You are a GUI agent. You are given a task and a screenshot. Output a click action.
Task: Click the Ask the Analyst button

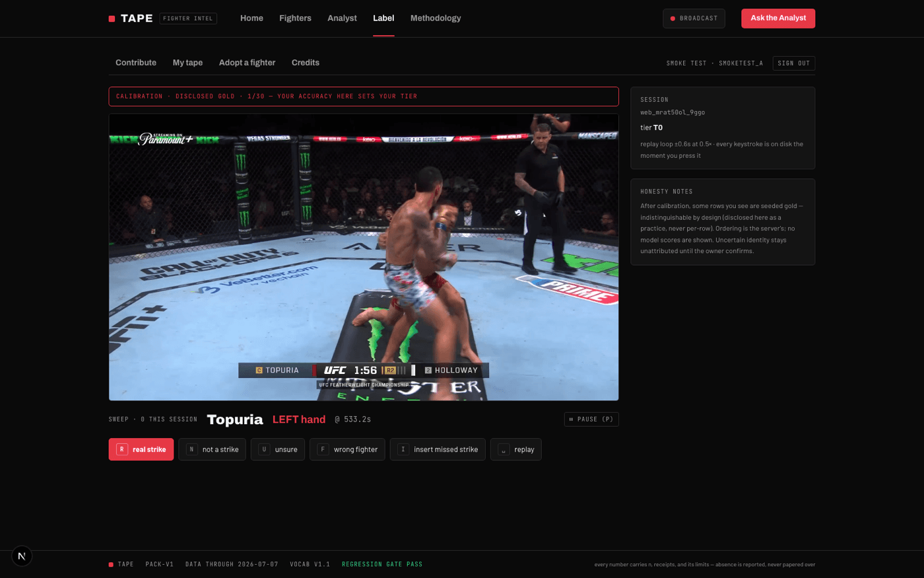click(778, 18)
